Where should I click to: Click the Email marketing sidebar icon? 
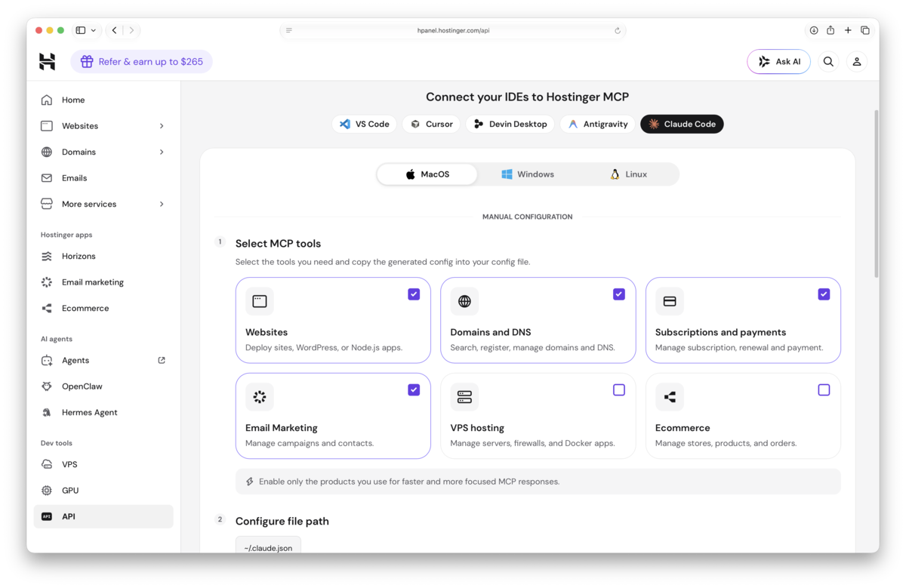point(47,282)
